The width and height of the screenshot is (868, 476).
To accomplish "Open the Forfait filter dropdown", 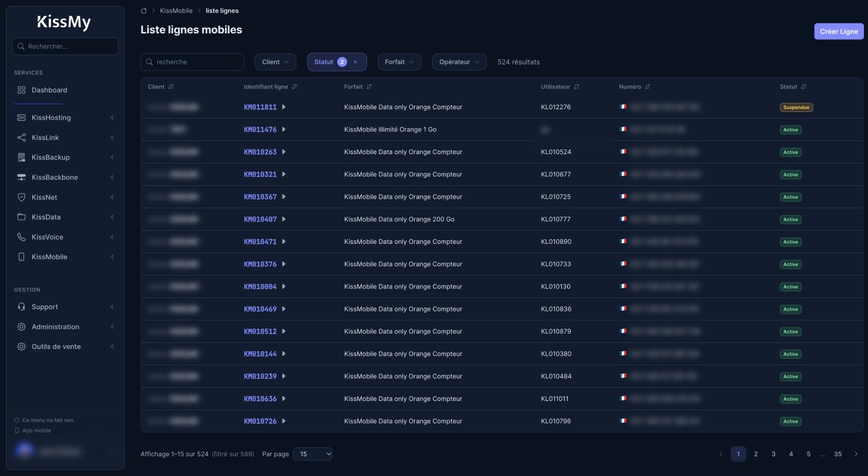I will tap(399, 62).
